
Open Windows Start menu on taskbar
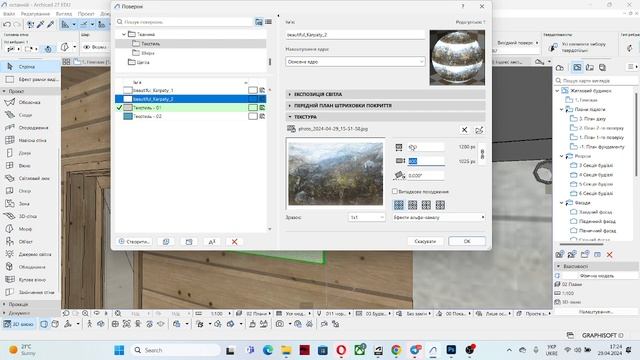click(x=119, y=350)
